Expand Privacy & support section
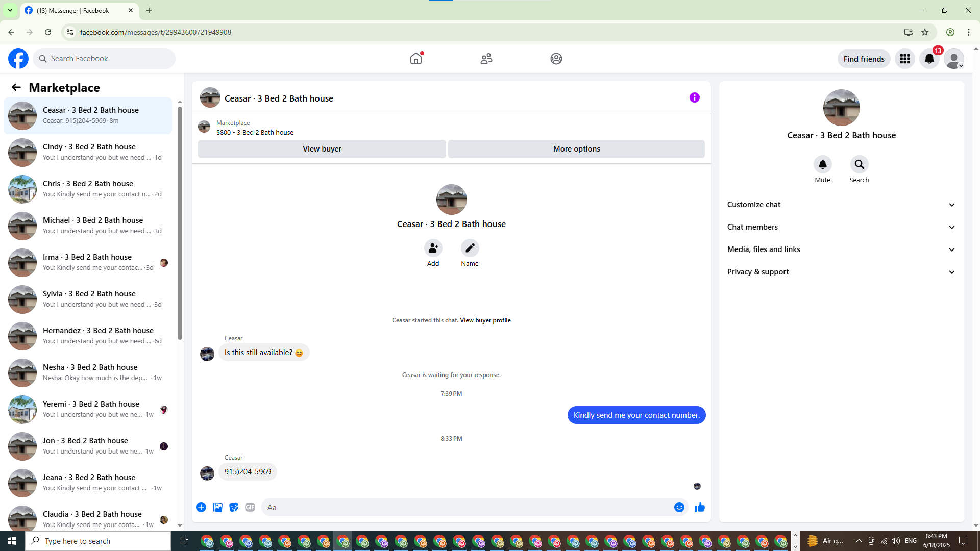Image resolution: width=980 pixels, height=551 pixels. point(841,272)
